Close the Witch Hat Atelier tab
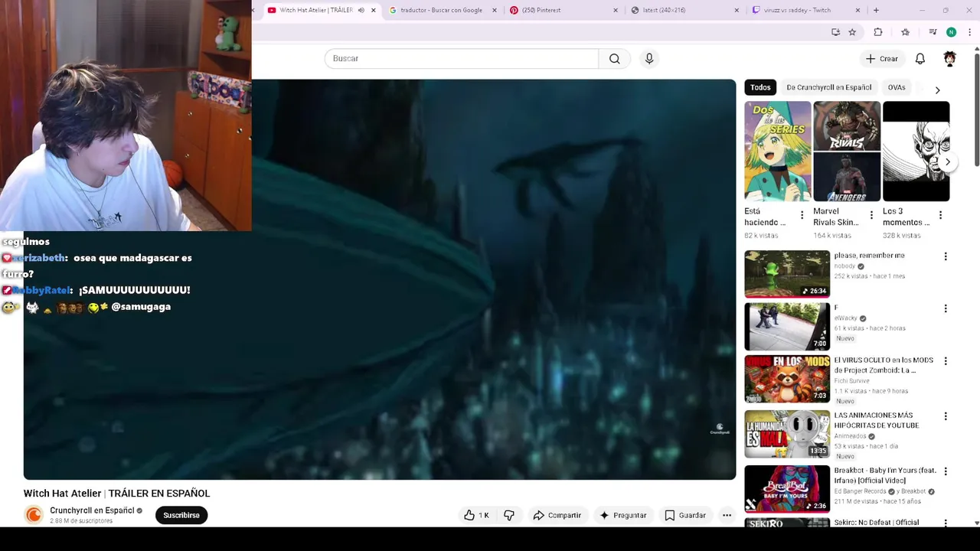 374,10
